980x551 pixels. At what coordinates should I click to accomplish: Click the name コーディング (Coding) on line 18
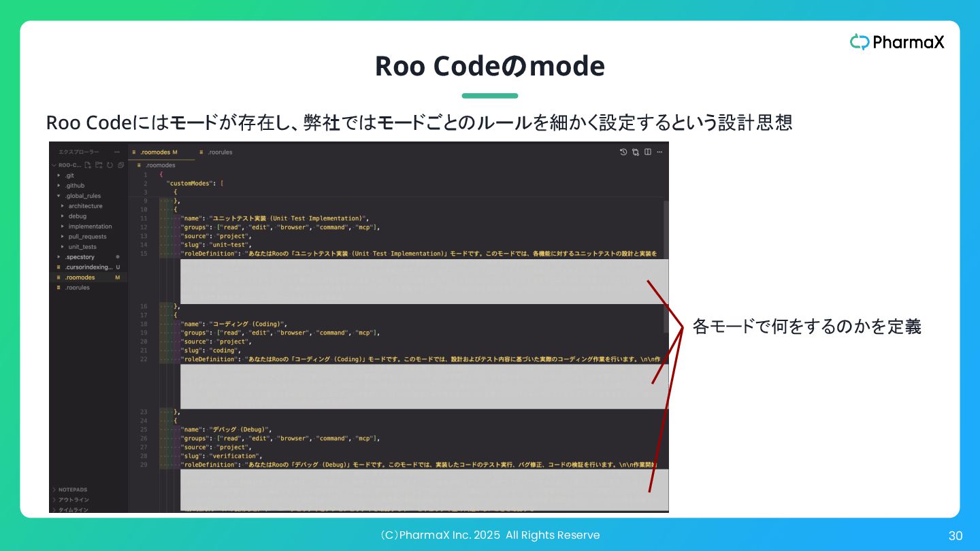pos(248,324)
